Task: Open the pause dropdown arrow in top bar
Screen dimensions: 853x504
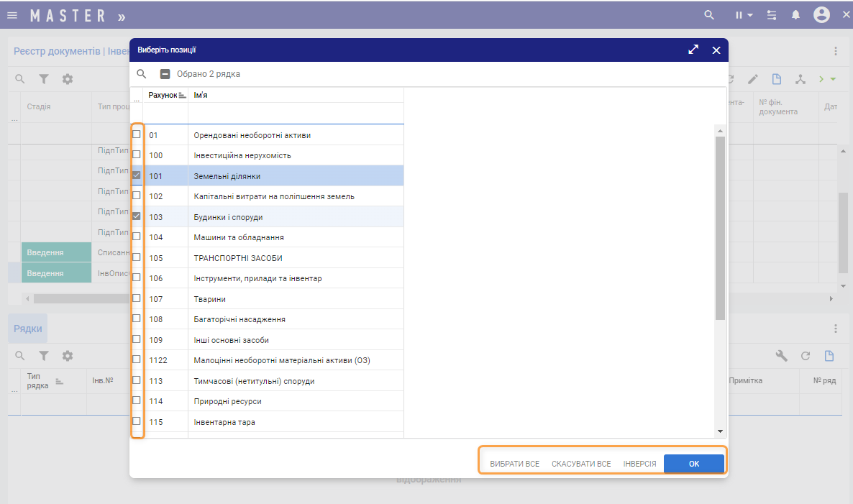Action: tap(750, 15)
